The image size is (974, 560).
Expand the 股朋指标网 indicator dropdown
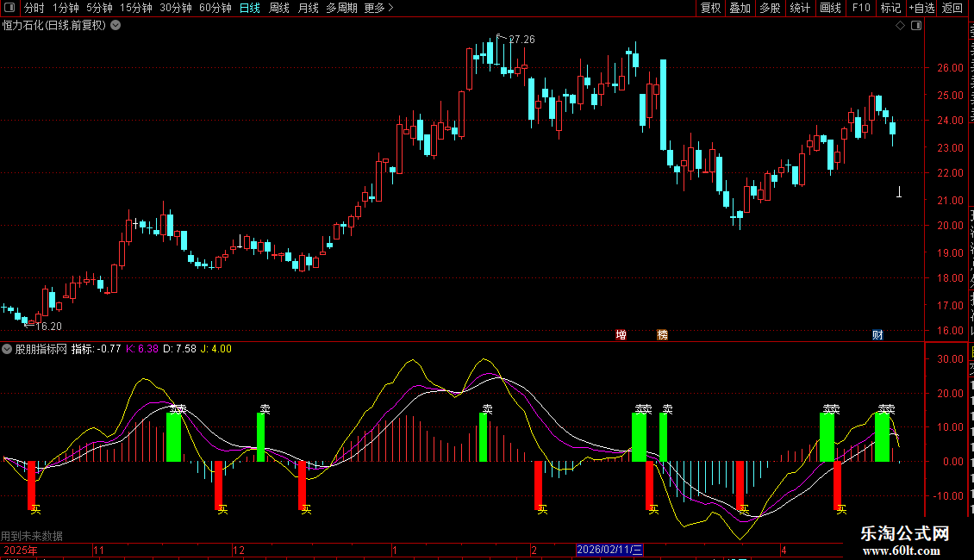[7, 349]
